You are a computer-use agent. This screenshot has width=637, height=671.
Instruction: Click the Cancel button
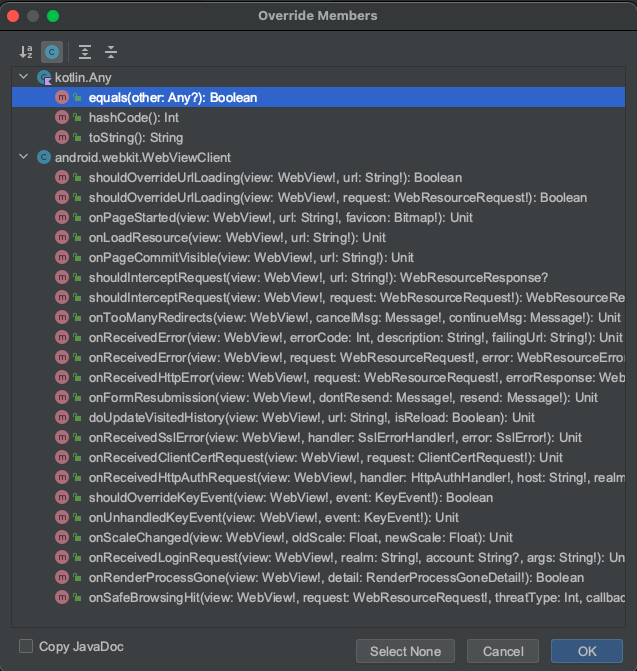tap(503, 651)
